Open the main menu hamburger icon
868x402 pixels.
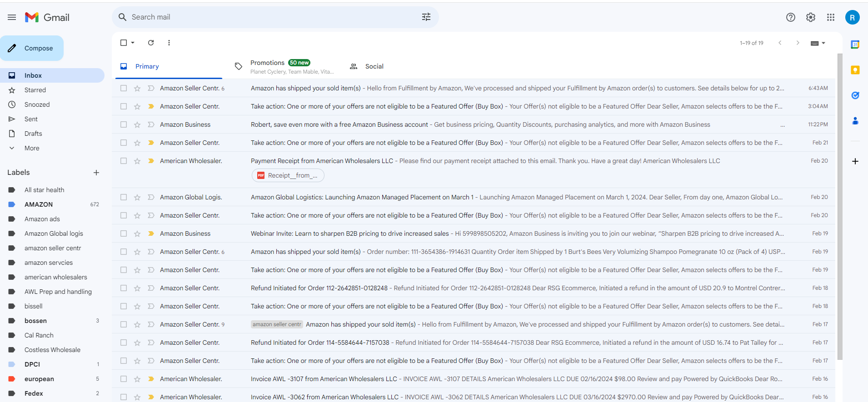(12, 17)
